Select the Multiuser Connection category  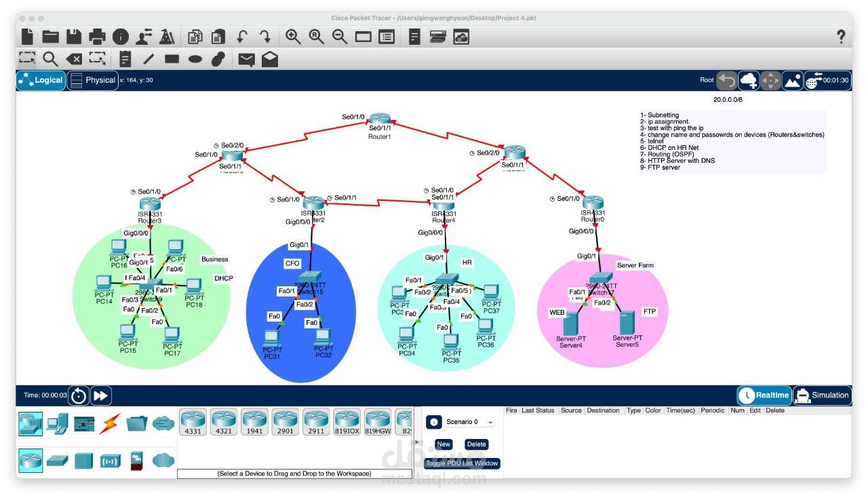[163, 424]
